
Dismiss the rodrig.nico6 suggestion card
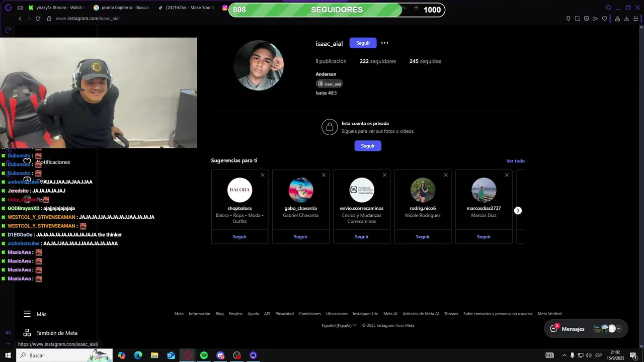(x=446, y=175)
